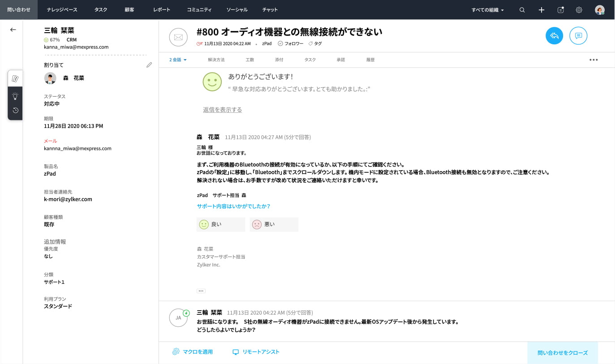Open the settings gear icon
Viewport: 615px width, 364px height.
point(579,10)
